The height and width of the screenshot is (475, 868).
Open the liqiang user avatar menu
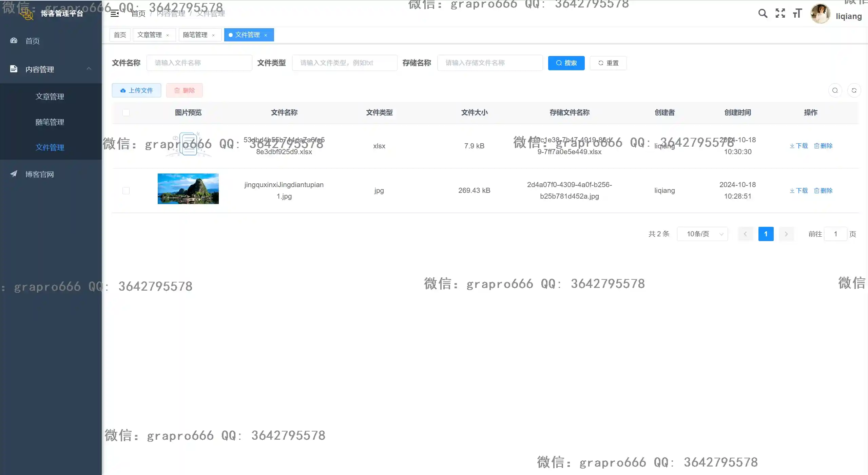click(x=821, y=14)
